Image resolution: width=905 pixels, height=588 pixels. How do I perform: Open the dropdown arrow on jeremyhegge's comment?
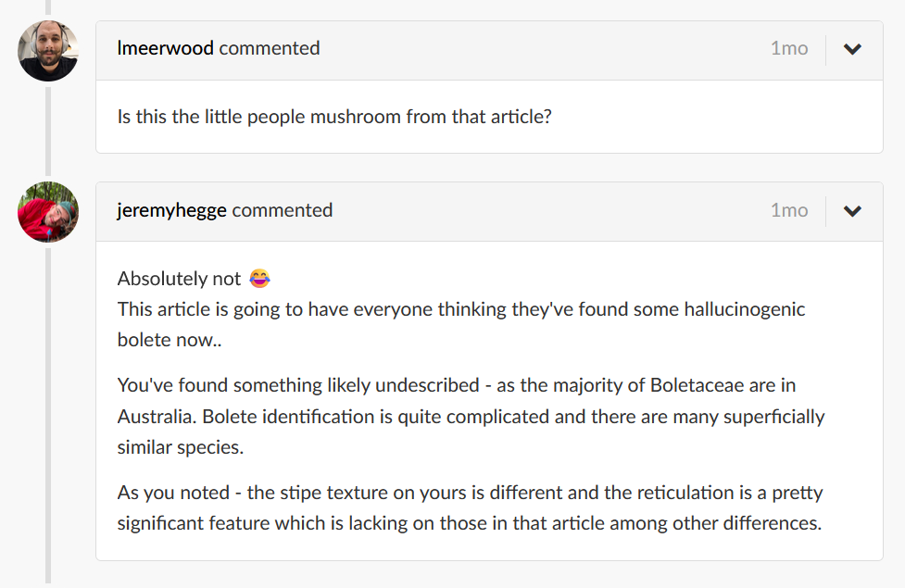click(852, 211)
